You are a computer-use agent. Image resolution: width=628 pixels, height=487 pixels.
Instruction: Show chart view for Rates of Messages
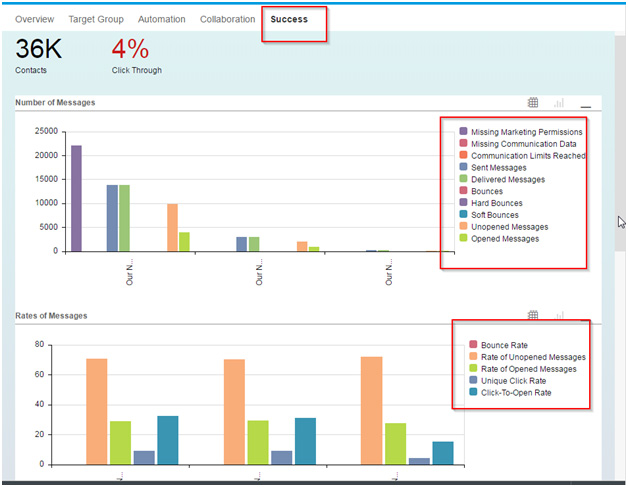(x=559, y=316)
